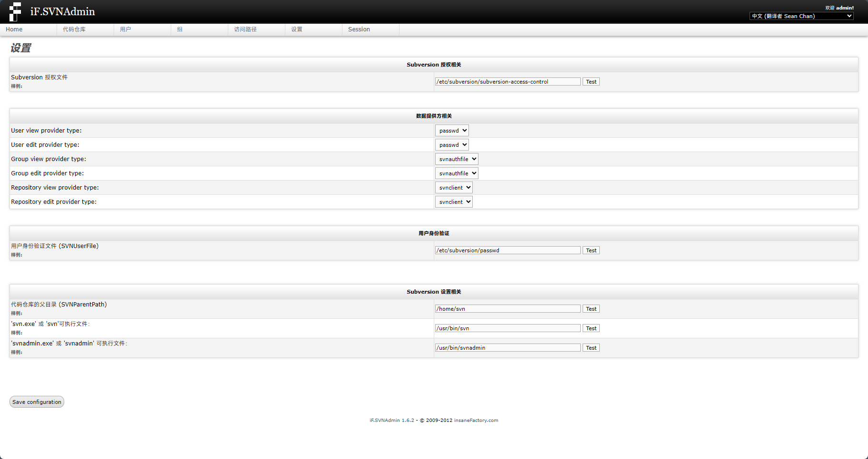Expand Repository view provider type dropdown
The image size is (868, 459).
[454, 188]
